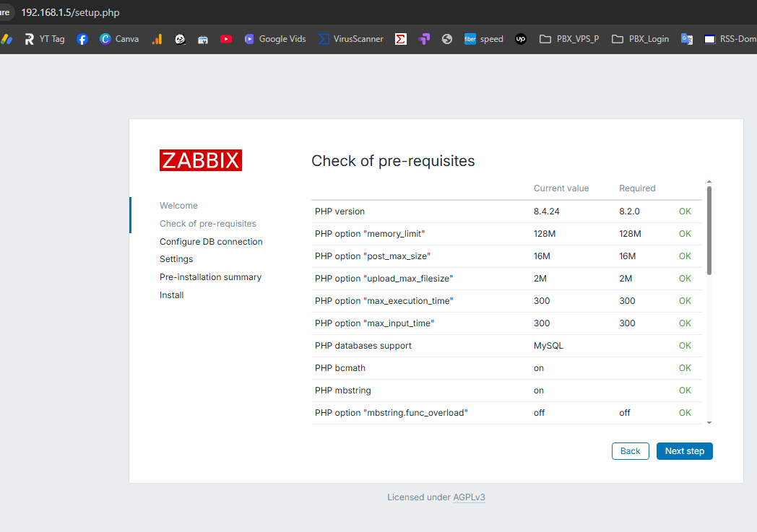Open the fiber speed bookmark
757x532 pixels.
(484, 39)
